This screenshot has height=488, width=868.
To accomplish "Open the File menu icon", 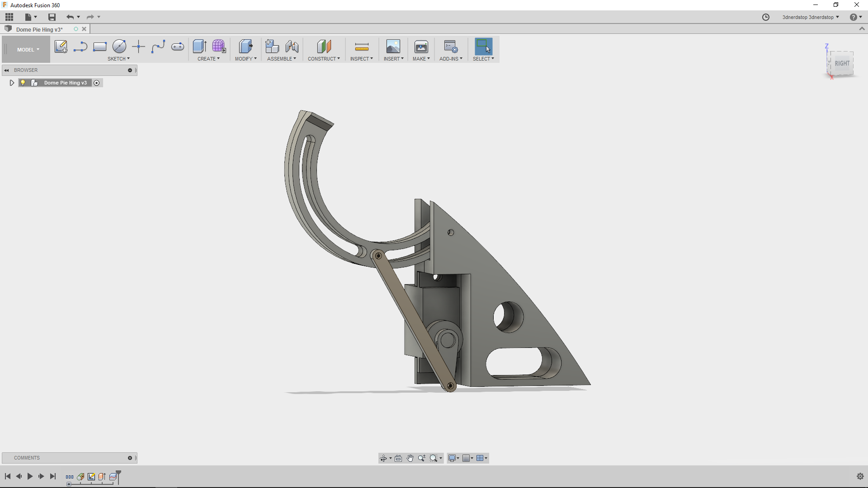I will [31, 17].
